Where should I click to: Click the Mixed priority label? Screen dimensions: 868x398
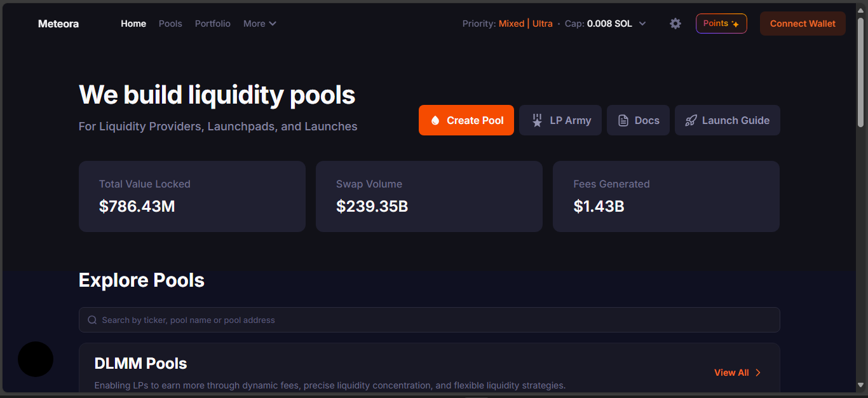(512, 24)
